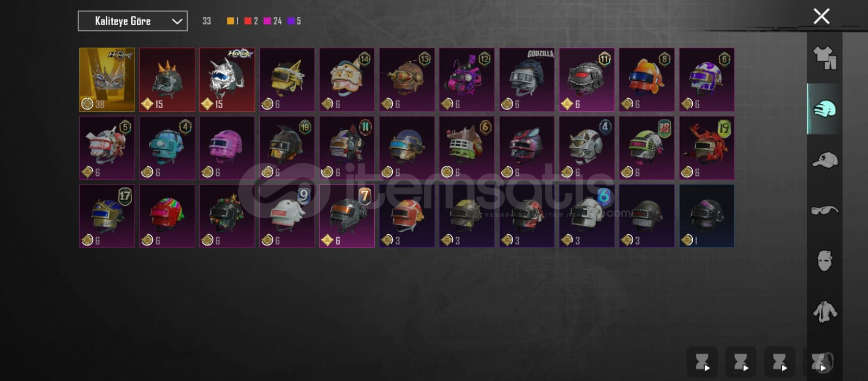Open the face mask category

825,261
